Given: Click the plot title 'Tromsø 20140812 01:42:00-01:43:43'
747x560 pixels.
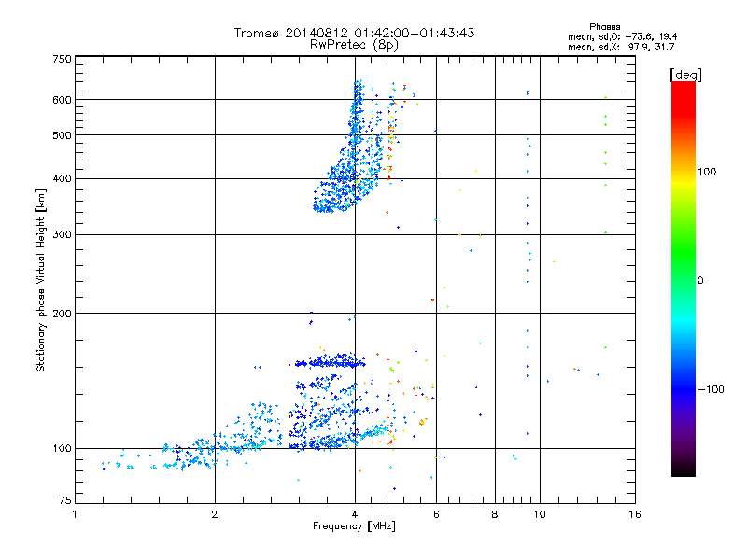Looking at the screenshot, I should tap(354, 33).
